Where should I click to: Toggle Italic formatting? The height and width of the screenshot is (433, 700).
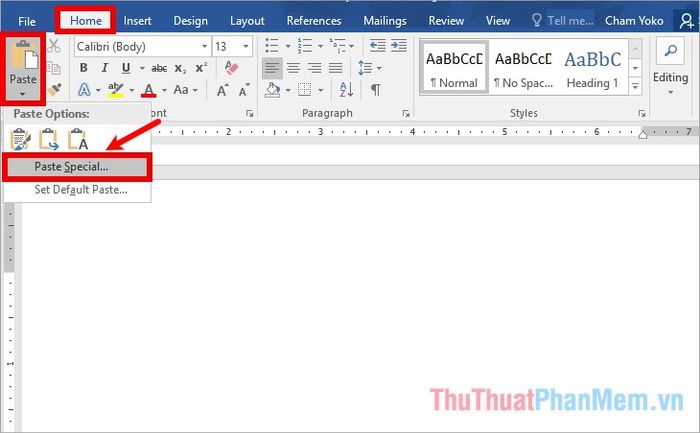coord(104,68)
